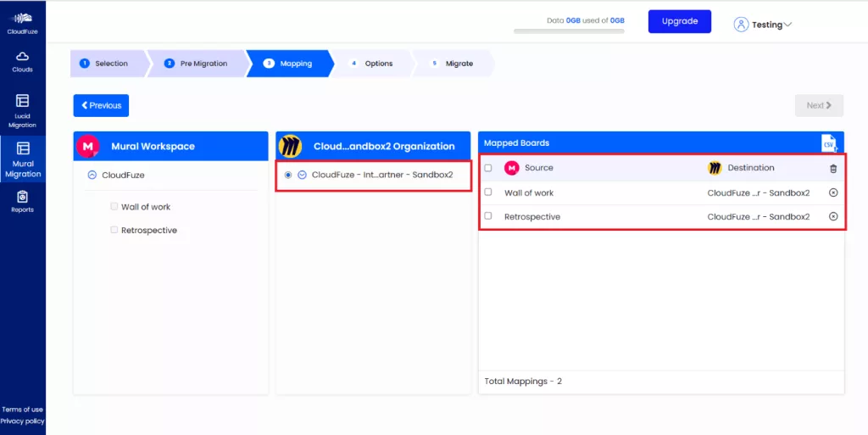Click the user profile avatar icon
Viewport: 868px width, 435px height.
pos(741,25)
